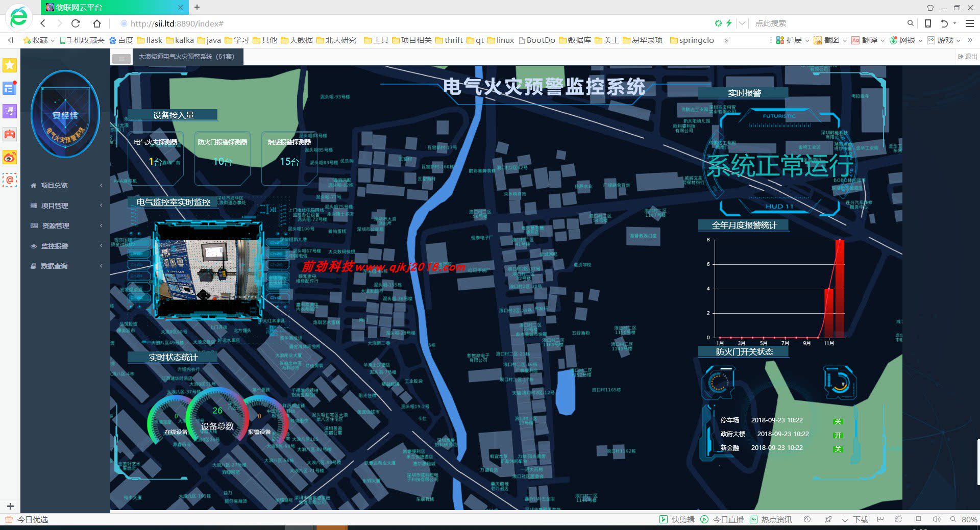Collapse sidebar using the menu toggle icon

coord(121,58)
